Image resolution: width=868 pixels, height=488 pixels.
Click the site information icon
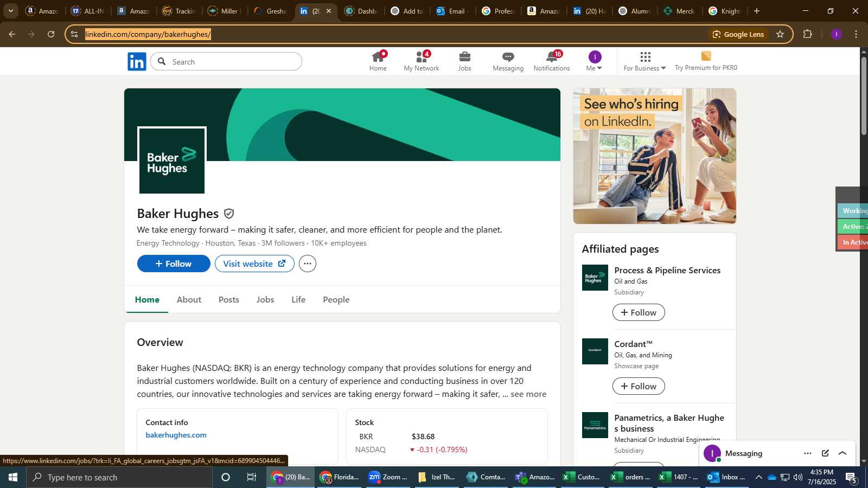coord(74,34)
